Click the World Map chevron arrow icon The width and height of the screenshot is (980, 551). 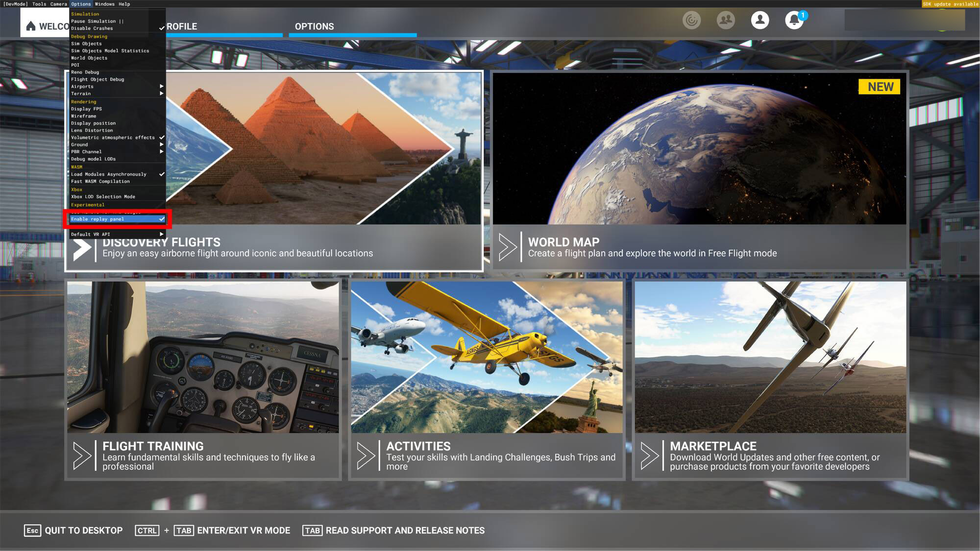[508, 247]
